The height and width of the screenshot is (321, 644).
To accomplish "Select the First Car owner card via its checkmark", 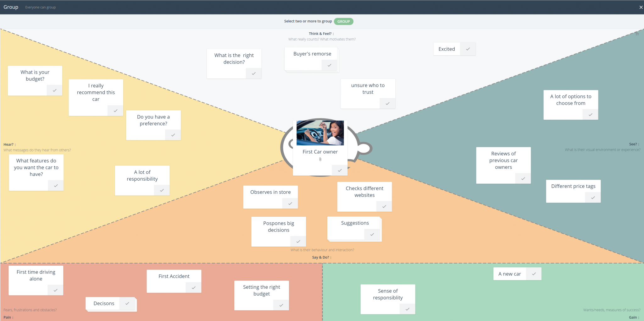I will [339, 170].
